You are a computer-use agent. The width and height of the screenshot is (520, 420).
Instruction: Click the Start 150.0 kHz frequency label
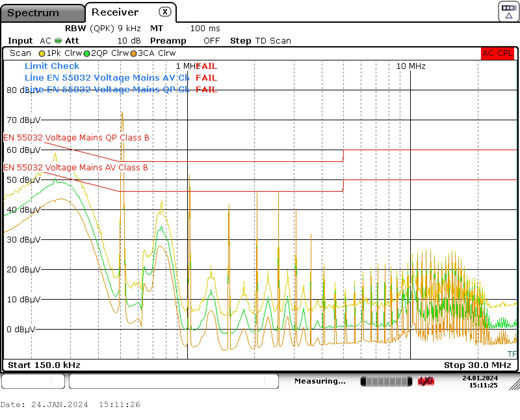(x=44, y=365)
